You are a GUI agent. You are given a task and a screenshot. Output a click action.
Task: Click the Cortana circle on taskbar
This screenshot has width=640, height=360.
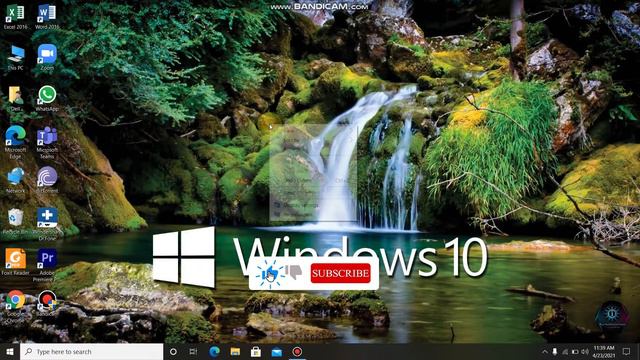[x=173, y=351]
